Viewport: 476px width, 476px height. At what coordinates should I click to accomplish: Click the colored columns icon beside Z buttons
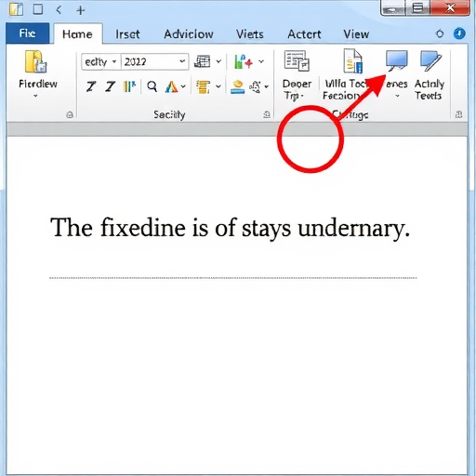[x=129, y=86]
